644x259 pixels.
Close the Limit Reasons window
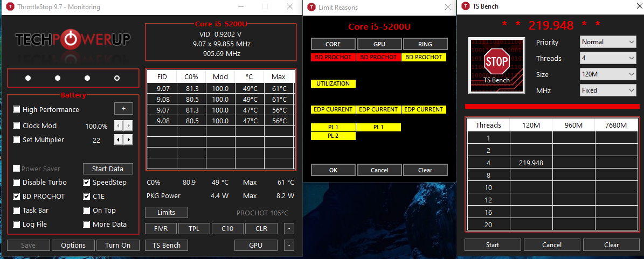tap(448, 7)
